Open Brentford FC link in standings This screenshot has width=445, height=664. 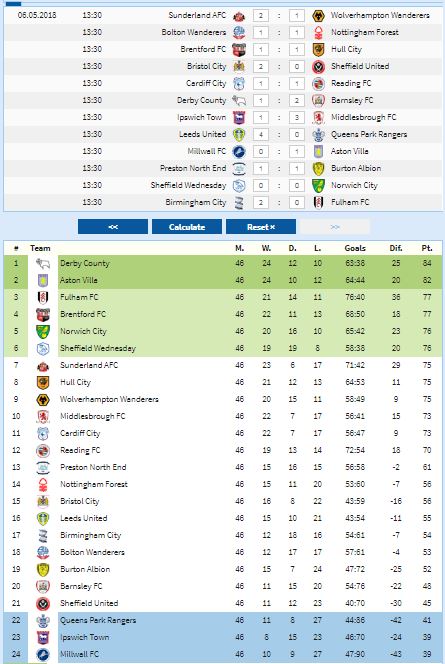coord(83,314)
